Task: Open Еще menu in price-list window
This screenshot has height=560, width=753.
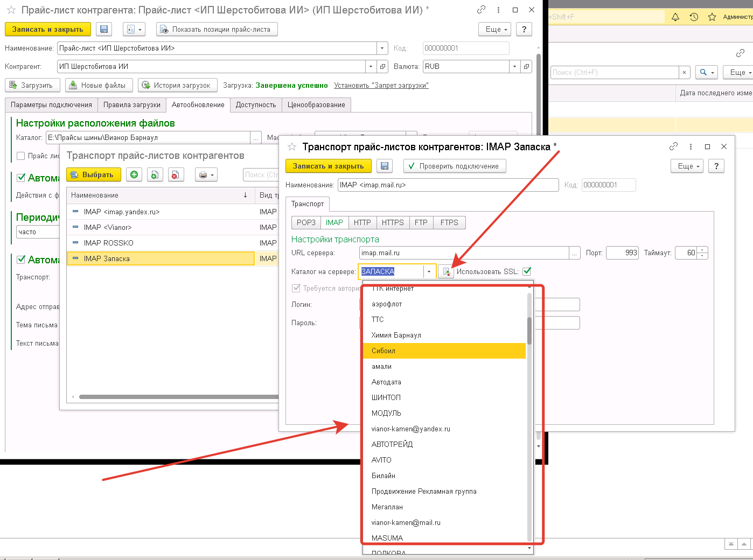Action: 495,29
